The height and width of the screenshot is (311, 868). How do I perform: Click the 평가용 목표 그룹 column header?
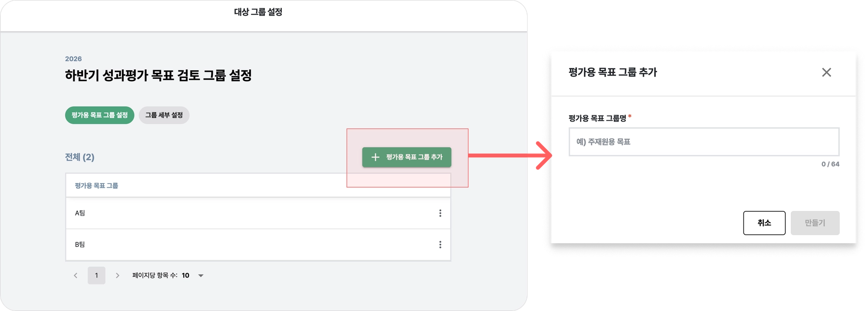[x=97, y=186]
